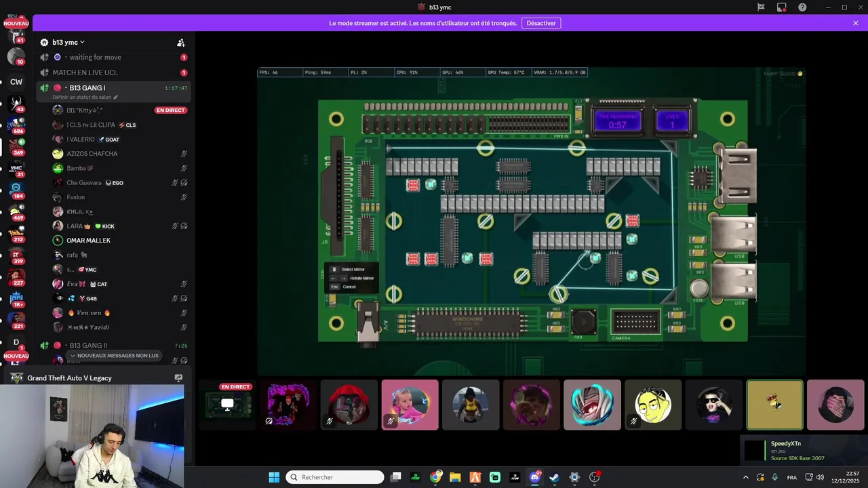
Task: Click the SpeedyXTn game activity notification
Action: click(x=804, y=451)
